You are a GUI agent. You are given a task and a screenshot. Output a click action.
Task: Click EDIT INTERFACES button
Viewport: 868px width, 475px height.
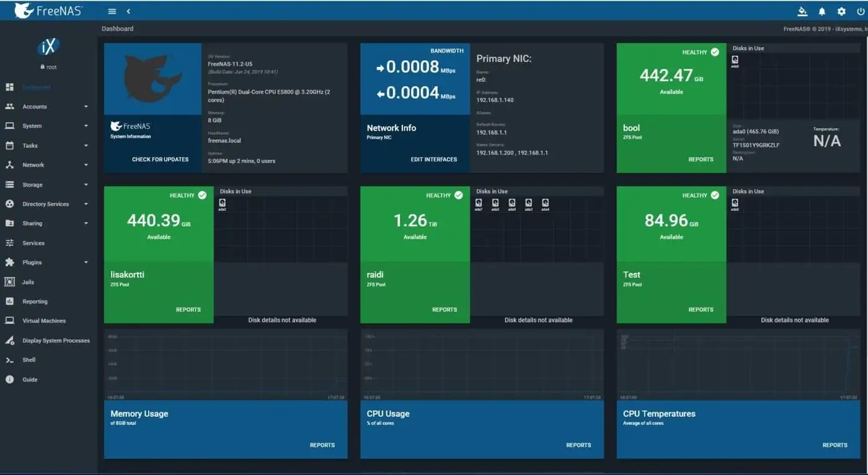point(434,159)
